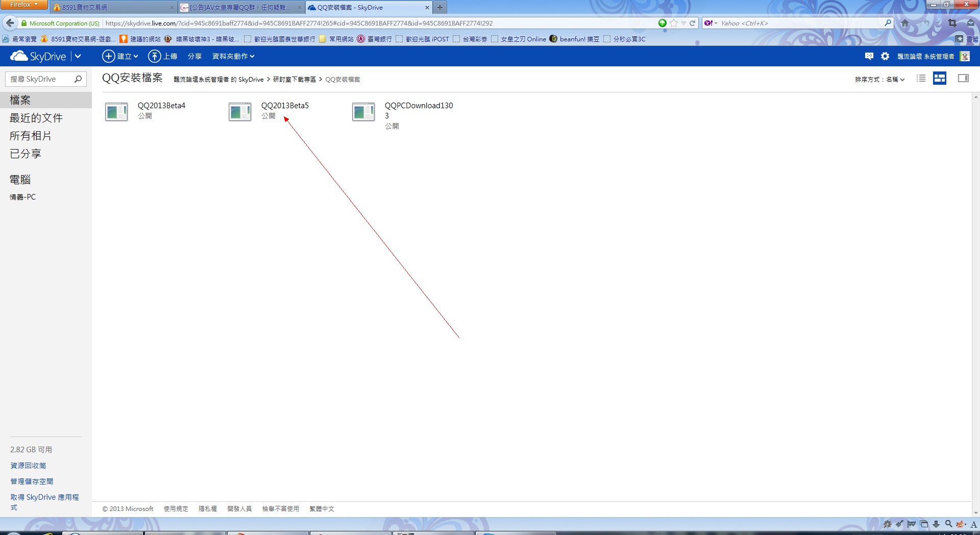The height and width of the screenshot is (535, 980).
Task: Switch to thumbnails tile view
Action: pyautogui.click(x=940, y=78)
